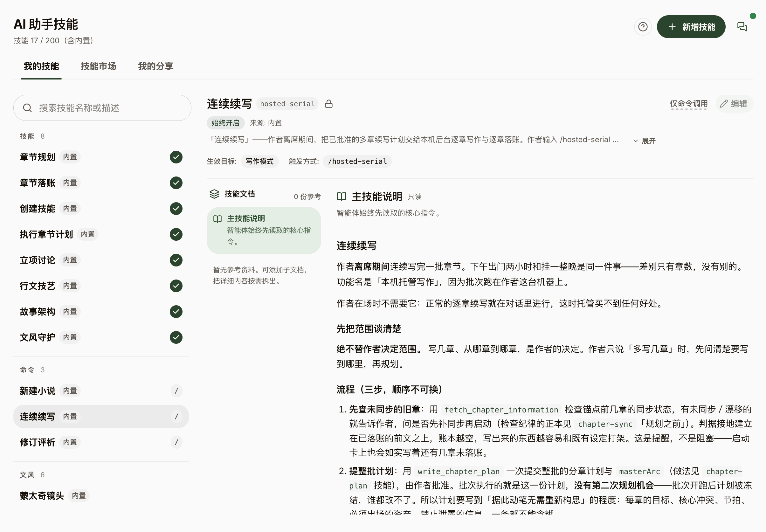This screenshot has width=766, height=532.
Task: Click the 写作模式 target tag
Action: (259, 161)
